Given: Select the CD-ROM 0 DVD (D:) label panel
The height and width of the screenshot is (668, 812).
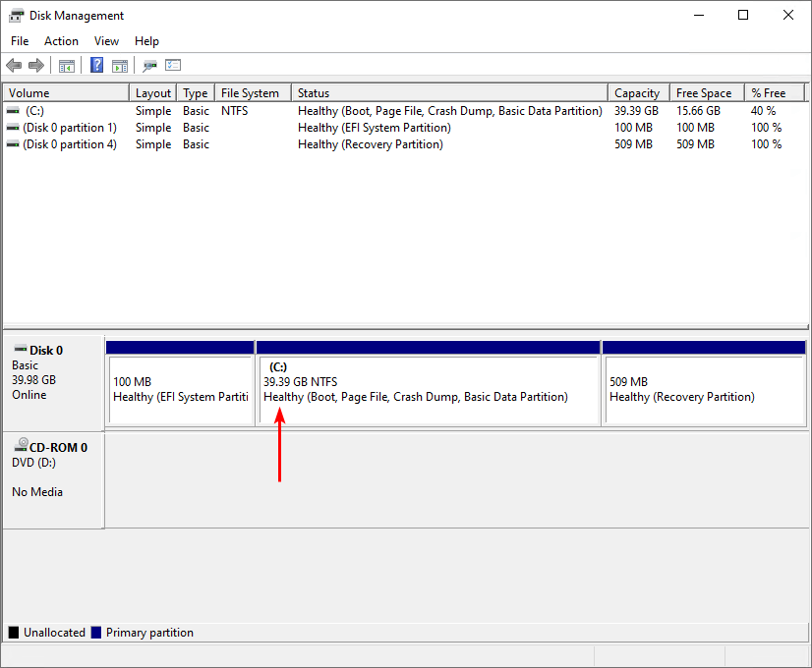Looking at the screenshot, I should tap(53, 480).
